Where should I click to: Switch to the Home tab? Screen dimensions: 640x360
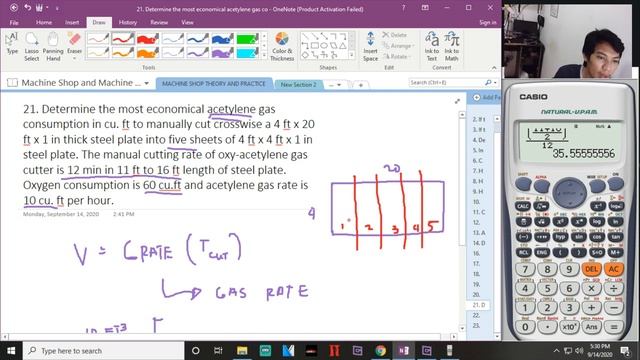[x=44, y=22]
